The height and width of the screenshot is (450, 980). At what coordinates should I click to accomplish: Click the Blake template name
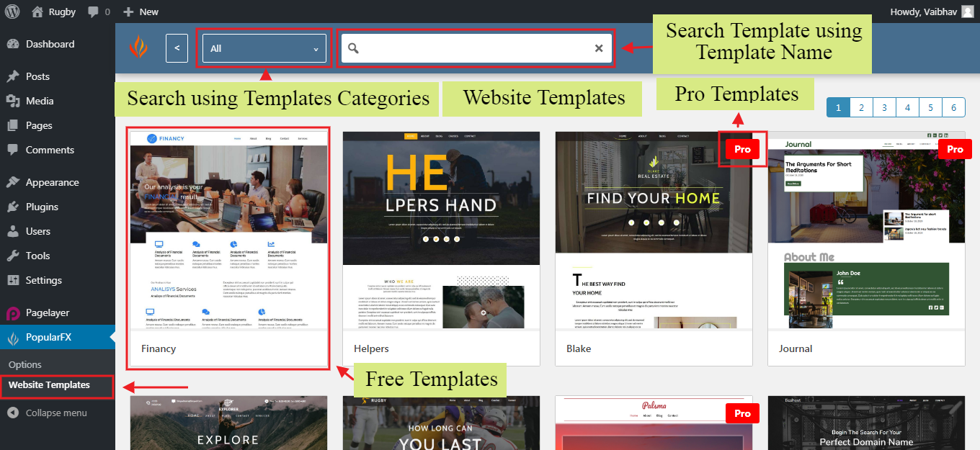point(579,348)
